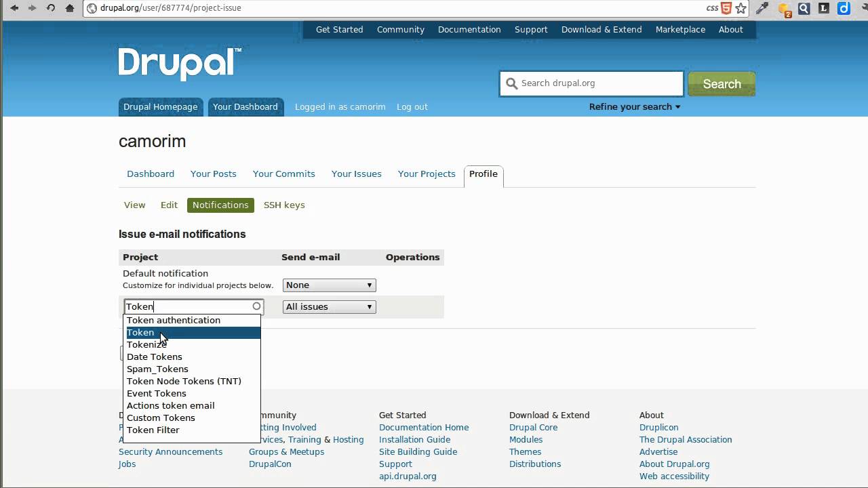
Task: Open the Get Started menu
Action: coord(340,30)
